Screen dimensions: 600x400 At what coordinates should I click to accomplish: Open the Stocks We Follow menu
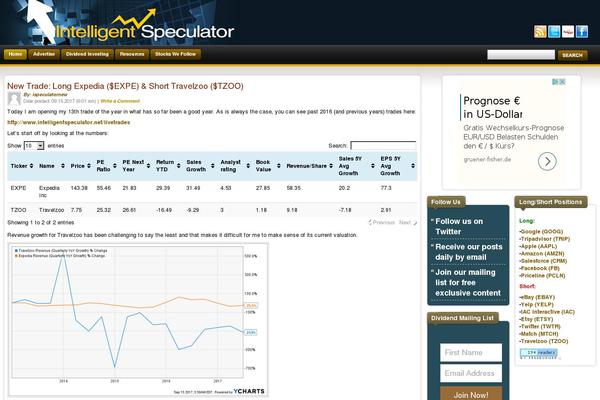click(x=175, y=54)
